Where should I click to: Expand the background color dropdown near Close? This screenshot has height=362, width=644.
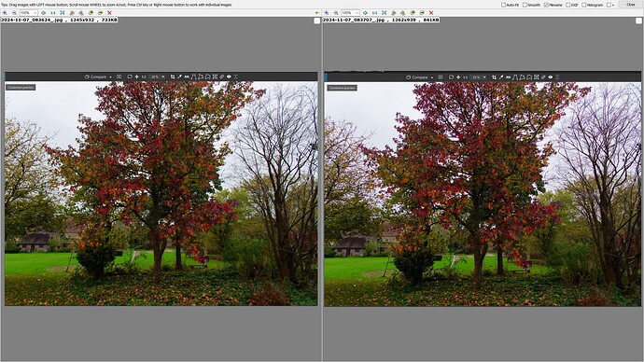(x=613, y=5)
